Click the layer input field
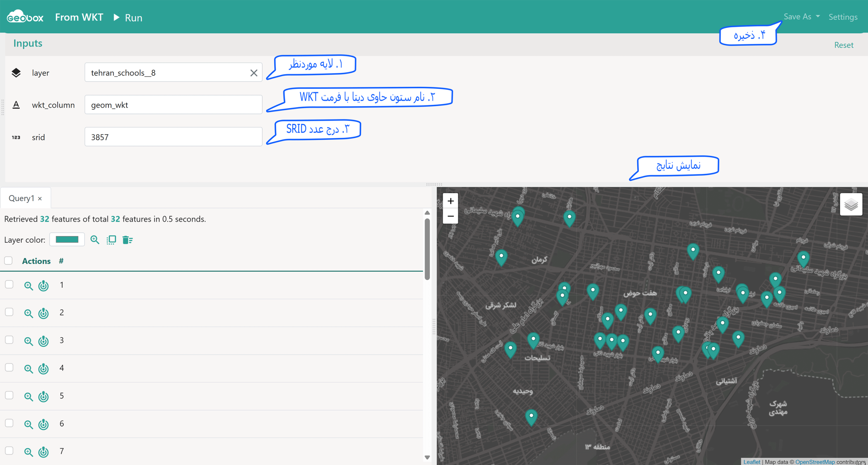868x465 pixels. [x=173, y=72]
